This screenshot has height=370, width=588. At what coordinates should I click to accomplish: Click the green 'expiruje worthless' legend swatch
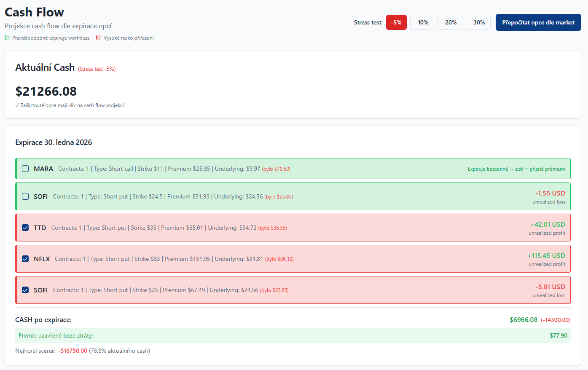(7, 38)
